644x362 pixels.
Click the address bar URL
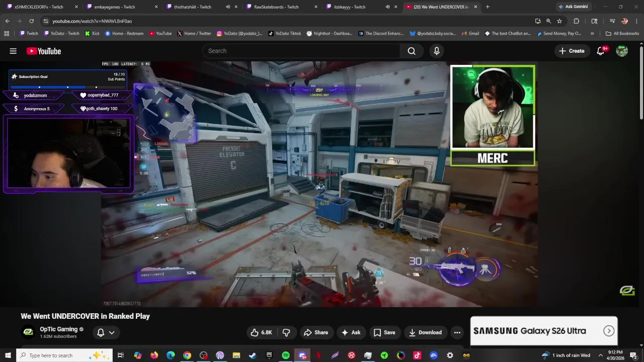tap(92, 21)
